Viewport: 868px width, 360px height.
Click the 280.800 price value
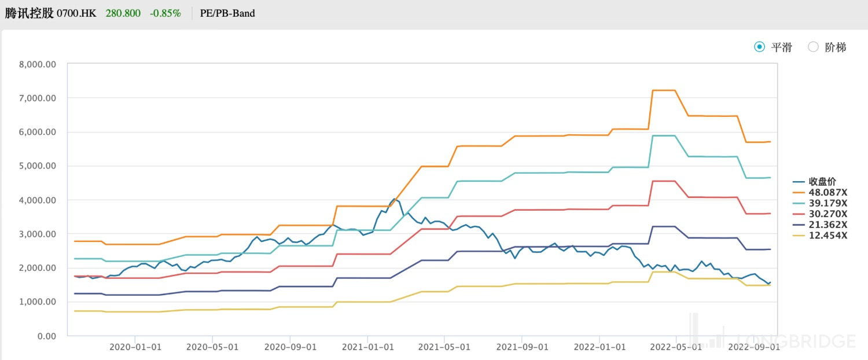(123, 13)
